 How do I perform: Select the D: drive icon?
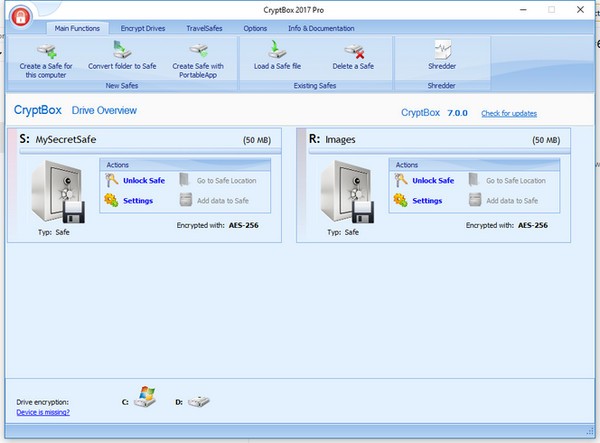tap(199, 401)
